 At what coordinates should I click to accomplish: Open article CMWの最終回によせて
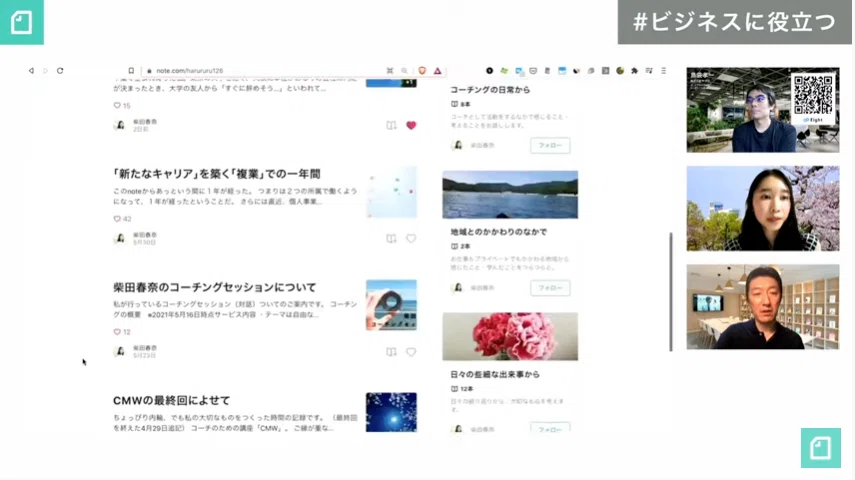[171, 400]
